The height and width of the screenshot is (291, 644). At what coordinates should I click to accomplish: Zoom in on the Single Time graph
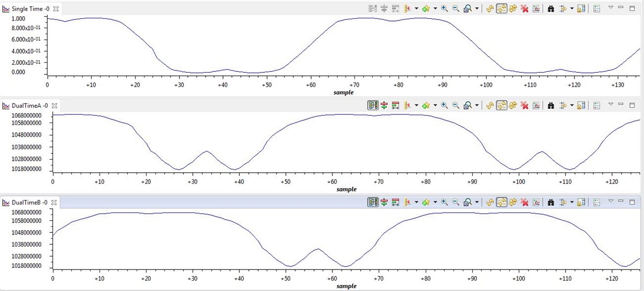pos(444,8)
